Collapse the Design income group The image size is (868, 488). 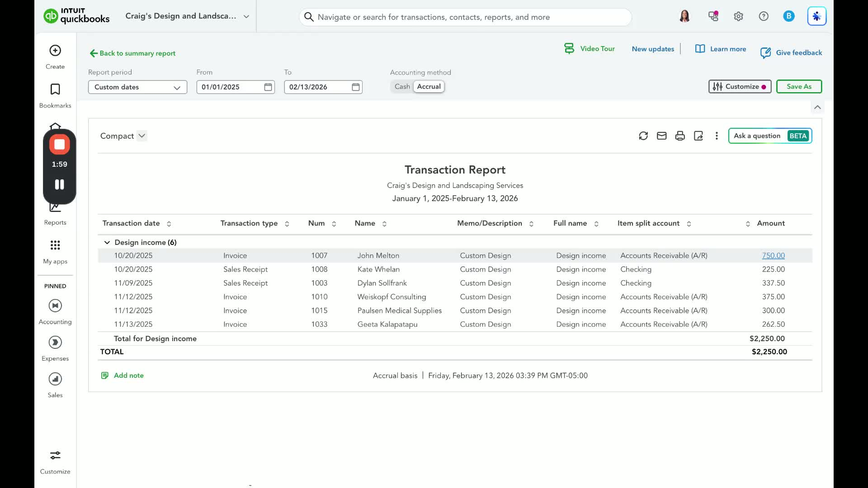107,243
